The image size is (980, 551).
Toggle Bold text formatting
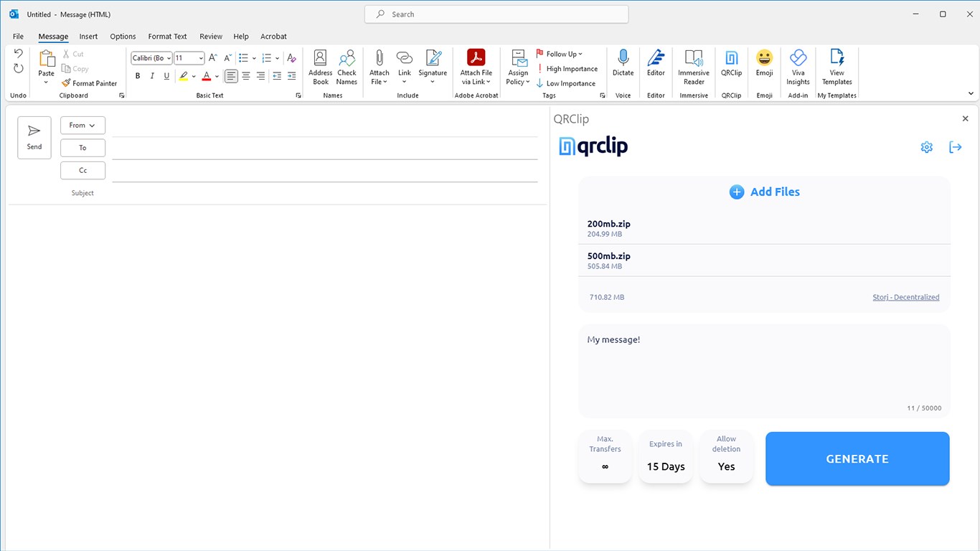pos(138,76)
